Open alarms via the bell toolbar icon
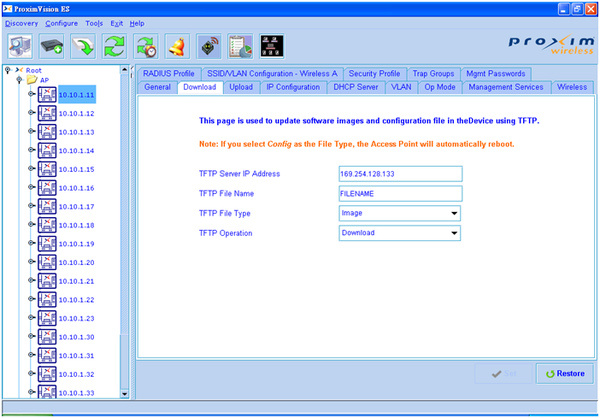Image resolution: width=600 pixels, height=418 pixels. pos(177,46)
